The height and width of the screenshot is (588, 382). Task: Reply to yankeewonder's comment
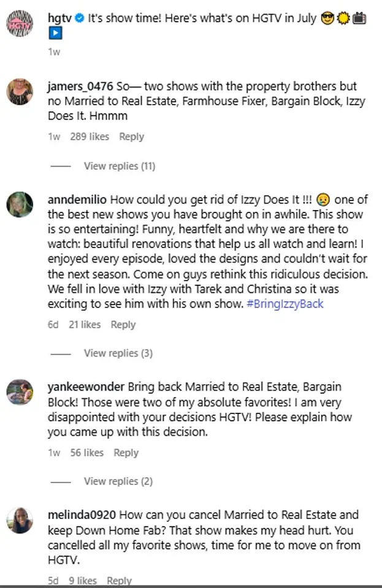pyautogui.click(x=126, y=452)
